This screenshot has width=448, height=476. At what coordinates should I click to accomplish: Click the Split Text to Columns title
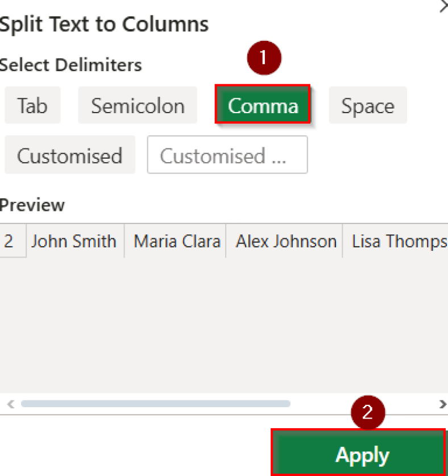pos(103,24)
